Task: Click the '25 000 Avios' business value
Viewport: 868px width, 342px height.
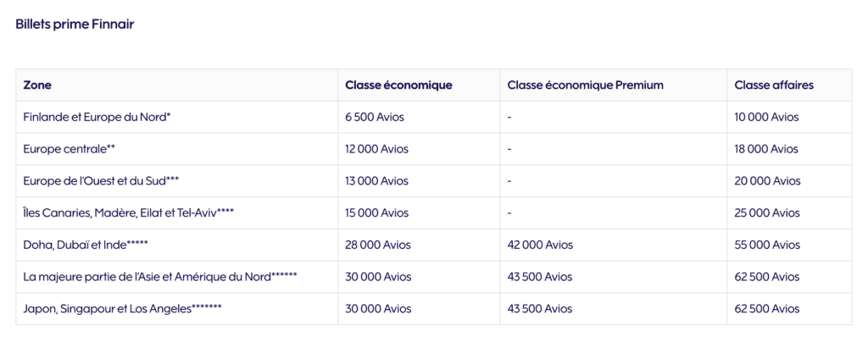Action: [x=767, y=212]
